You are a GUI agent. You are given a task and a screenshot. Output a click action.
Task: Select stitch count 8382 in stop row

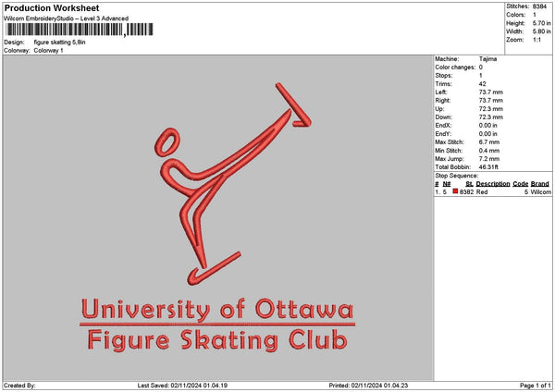[x=466, y=192]
